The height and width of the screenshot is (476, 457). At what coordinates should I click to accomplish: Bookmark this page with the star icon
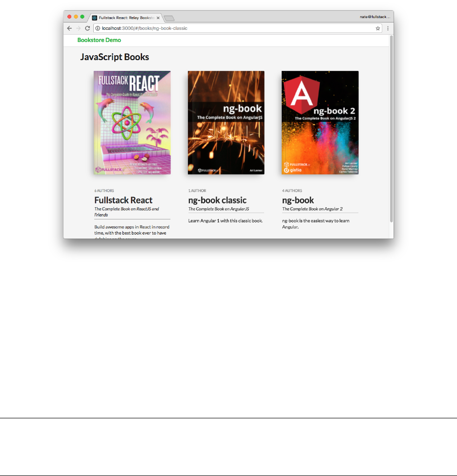(377, 28)
